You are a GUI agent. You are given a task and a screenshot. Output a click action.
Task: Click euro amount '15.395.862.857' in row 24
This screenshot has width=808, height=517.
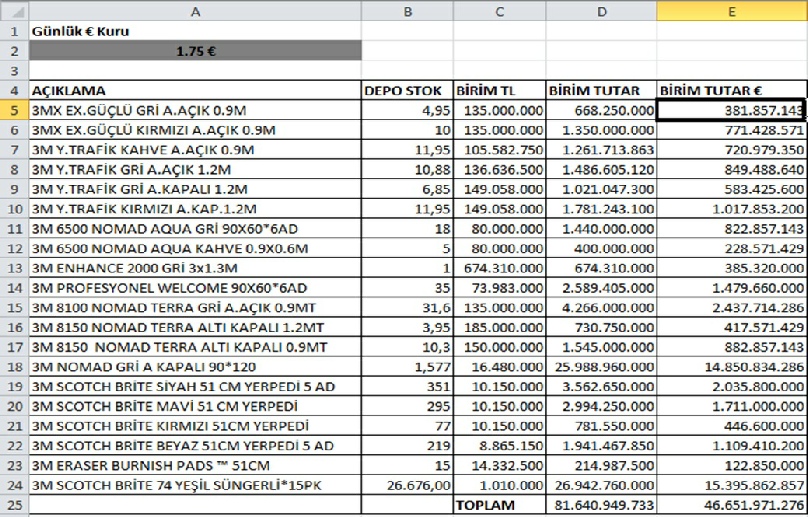[x=732, y=486]
